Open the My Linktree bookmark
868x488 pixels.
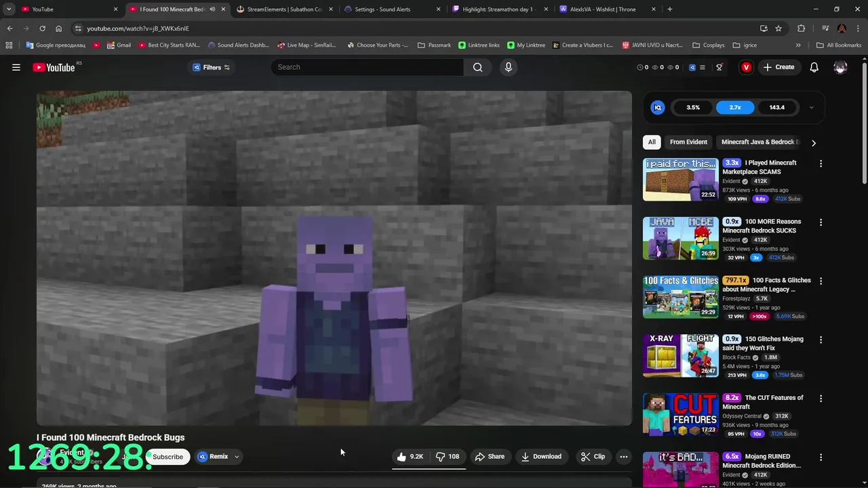526,45
